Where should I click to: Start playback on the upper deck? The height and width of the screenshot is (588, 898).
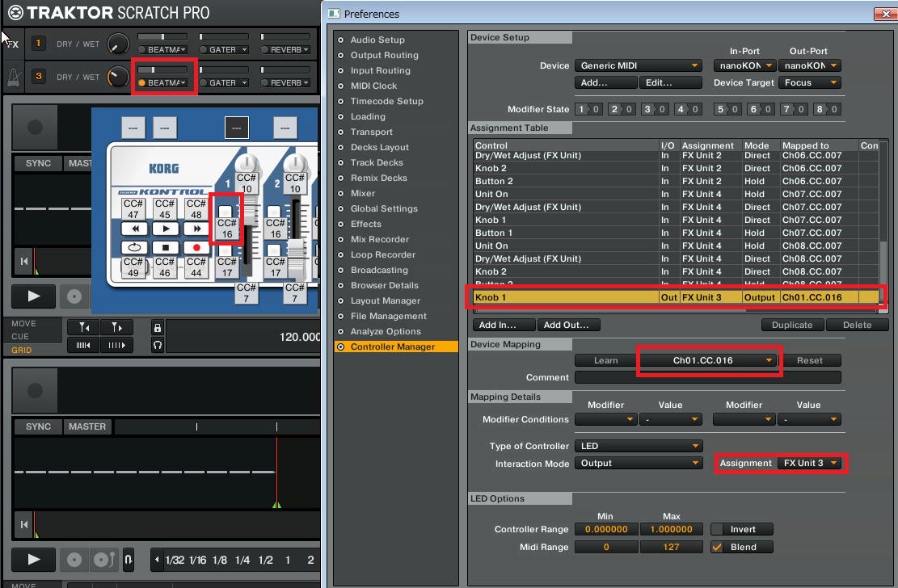click(34, 296)
